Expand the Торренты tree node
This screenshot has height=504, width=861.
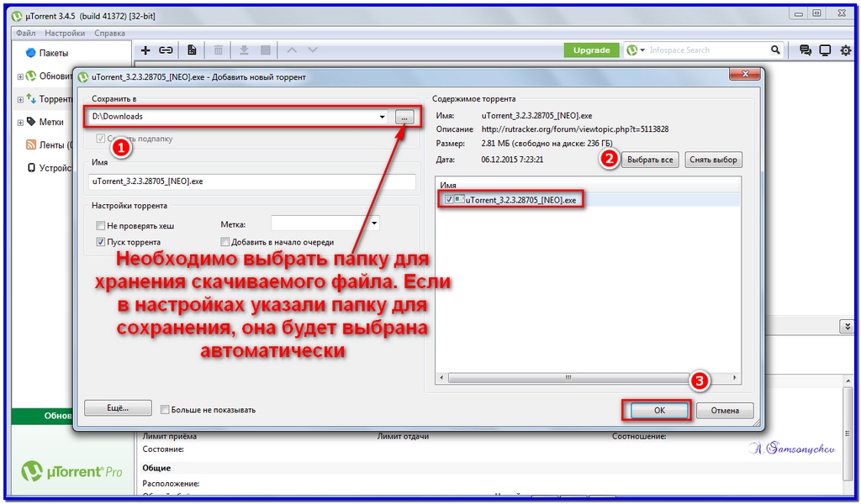click(x=20, y=100)
